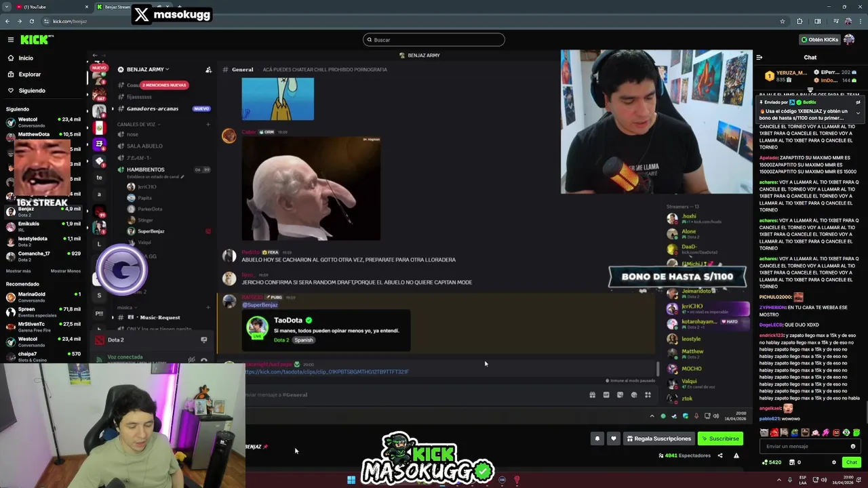The height and width of the screenshot is (488, 868).
Task: Click the Peru flag server icon
Action: point(99,127)
